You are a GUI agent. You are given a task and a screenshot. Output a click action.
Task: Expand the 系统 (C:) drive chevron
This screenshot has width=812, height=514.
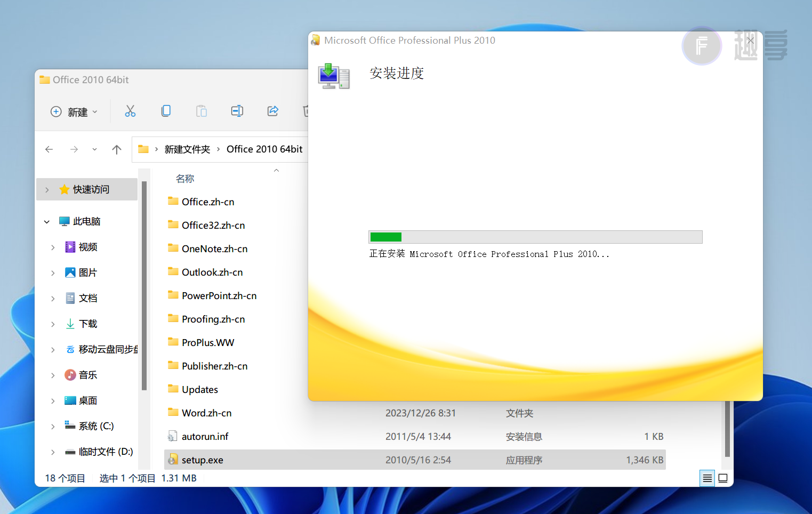[x=53, y=427]
